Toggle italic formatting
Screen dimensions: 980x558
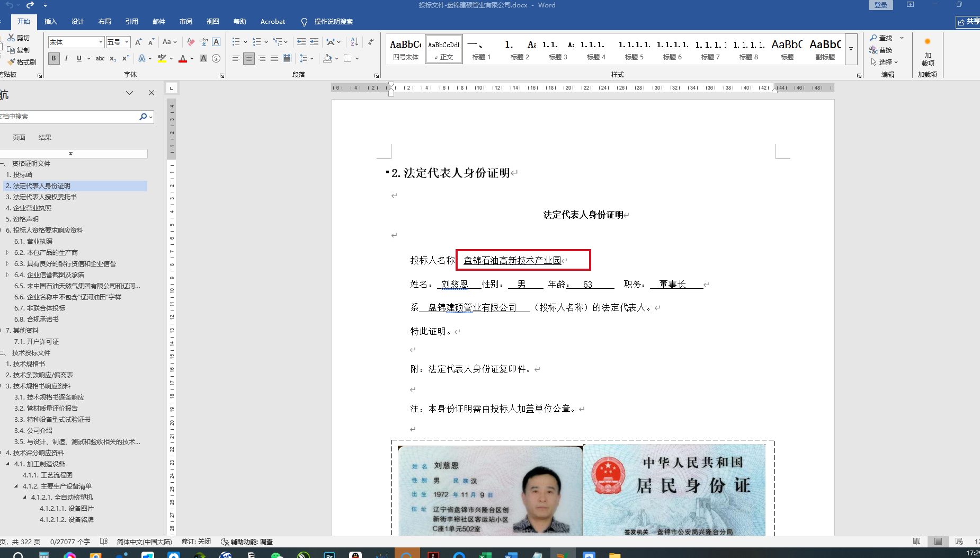66,58
